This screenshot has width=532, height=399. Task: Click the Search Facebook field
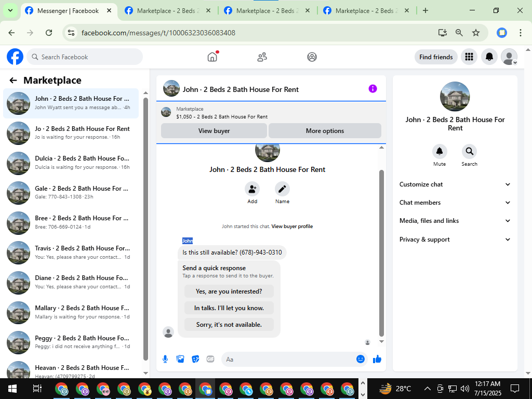point(85,57)
